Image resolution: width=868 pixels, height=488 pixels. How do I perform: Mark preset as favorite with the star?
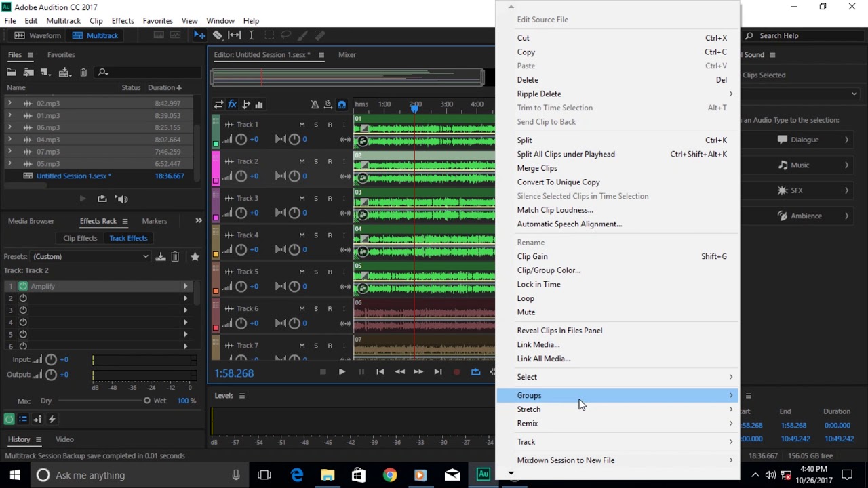click(195, 256)
